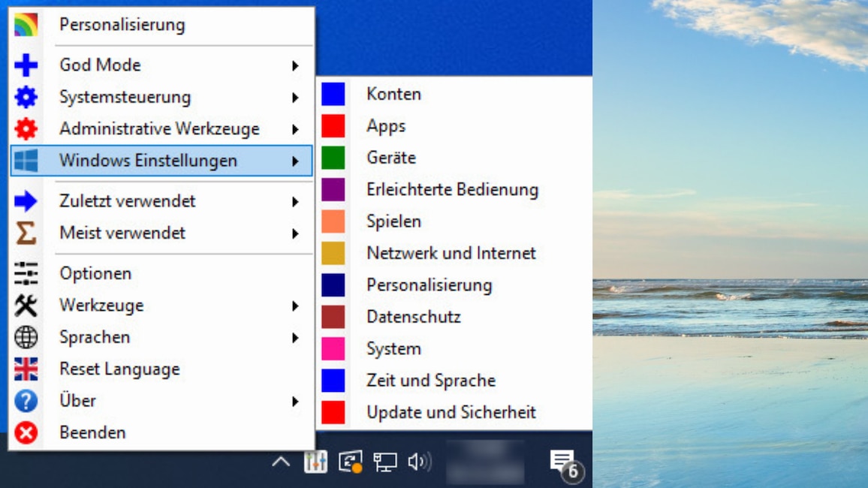
Task: Click the pink swatch beside System
Action: click(333, 349)
